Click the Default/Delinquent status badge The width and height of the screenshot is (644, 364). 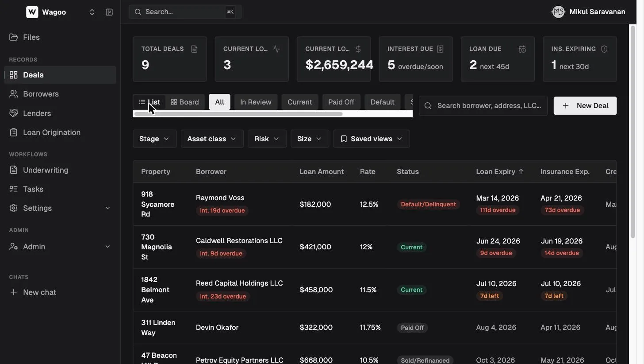pyautogui.click(x=428, y=205)
